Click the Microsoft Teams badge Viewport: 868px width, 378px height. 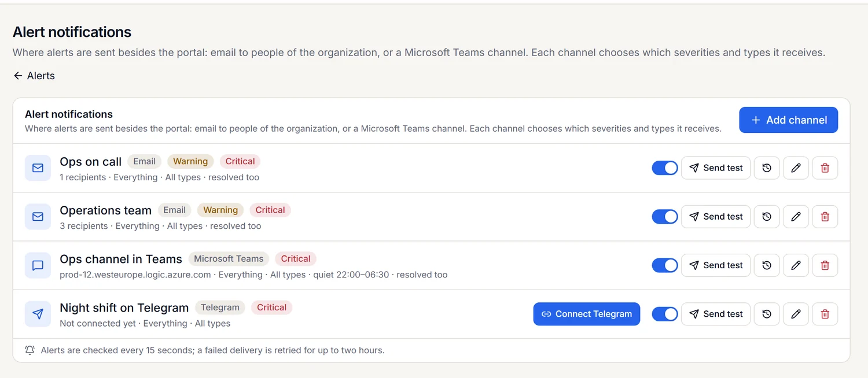click(x=229, y=259)
